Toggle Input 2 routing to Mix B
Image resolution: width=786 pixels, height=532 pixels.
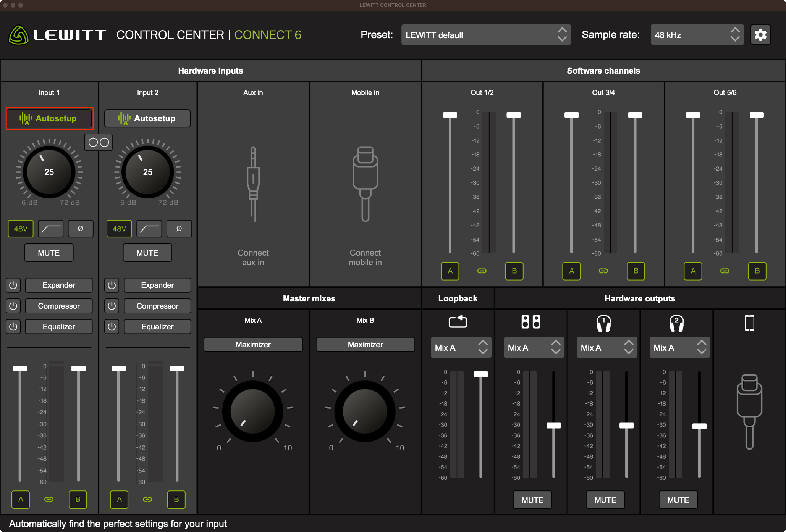[176, 499]
